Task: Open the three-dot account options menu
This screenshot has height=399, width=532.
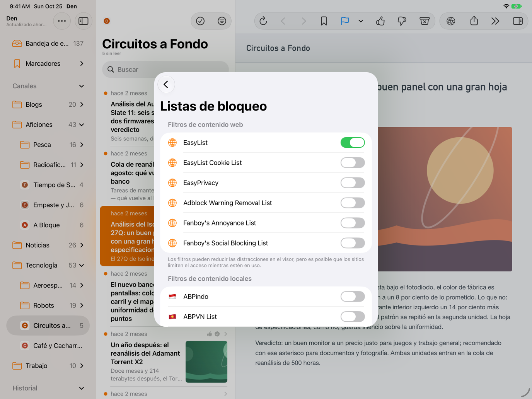Action: 62,21
